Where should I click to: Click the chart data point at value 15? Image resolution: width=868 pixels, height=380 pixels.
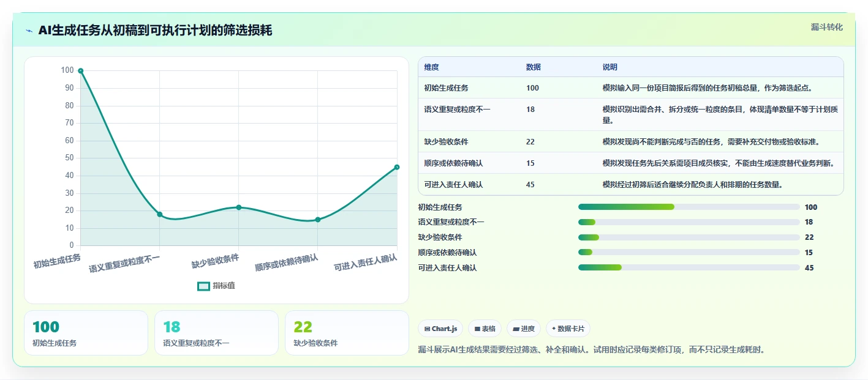[x=317, y=220]
